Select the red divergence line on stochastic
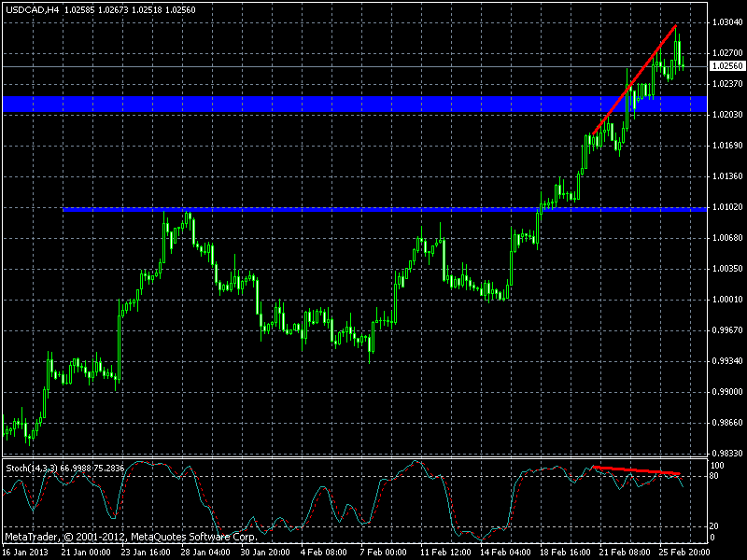This screenshot has width=747, height=560. 637,470
